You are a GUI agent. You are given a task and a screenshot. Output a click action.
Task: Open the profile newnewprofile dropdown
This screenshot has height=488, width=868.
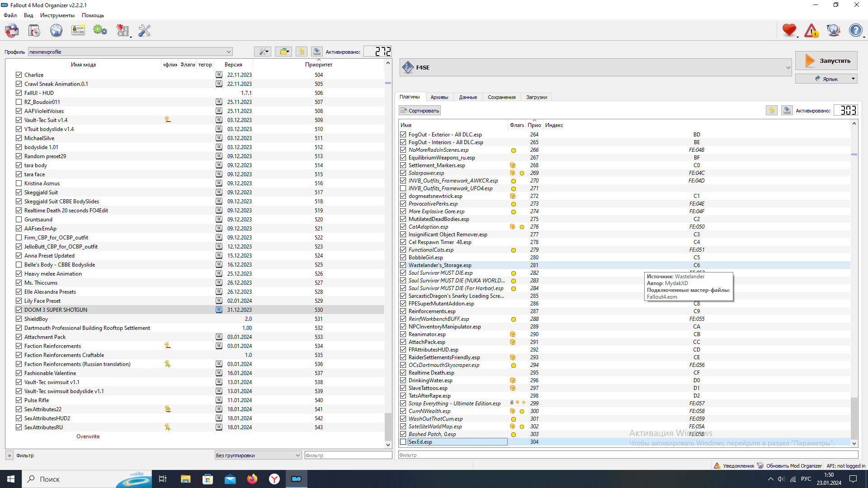130,52
